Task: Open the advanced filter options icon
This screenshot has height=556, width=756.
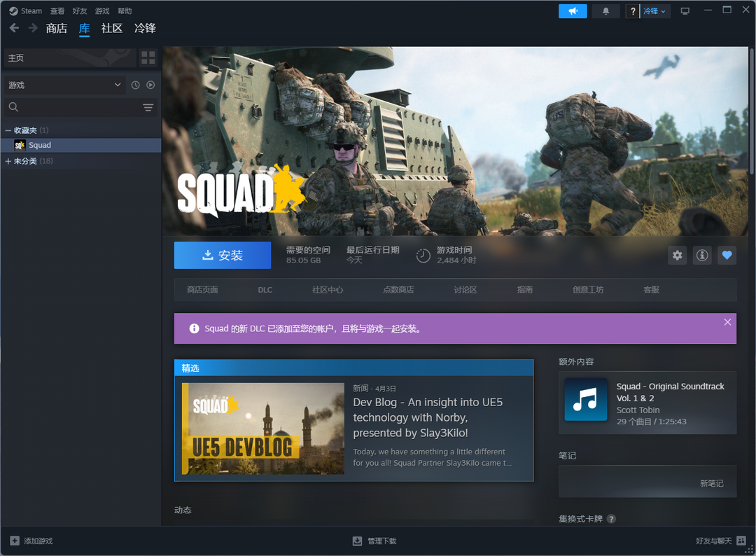Action: click(x=148, y=107)
